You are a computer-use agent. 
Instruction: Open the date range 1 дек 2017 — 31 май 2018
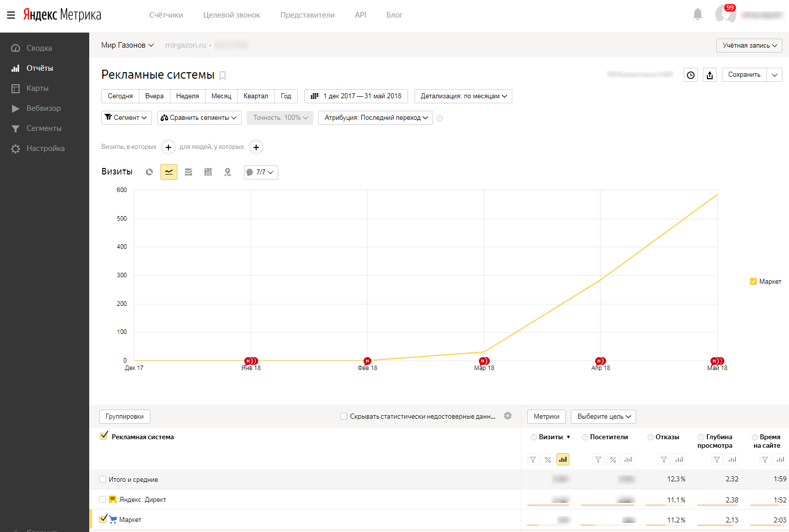point(356,96)
